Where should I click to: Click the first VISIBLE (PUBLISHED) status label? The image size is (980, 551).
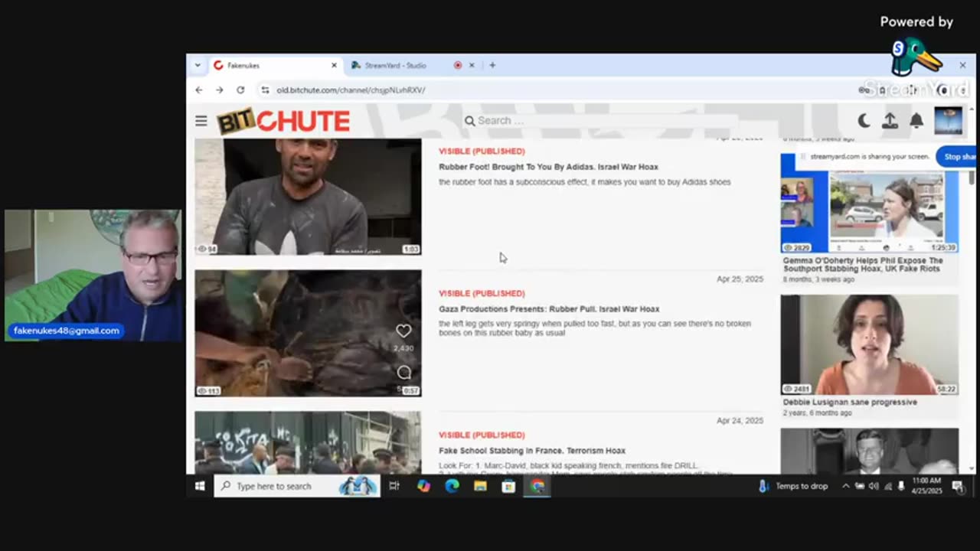pyautogui.click(x=482, y=152)
